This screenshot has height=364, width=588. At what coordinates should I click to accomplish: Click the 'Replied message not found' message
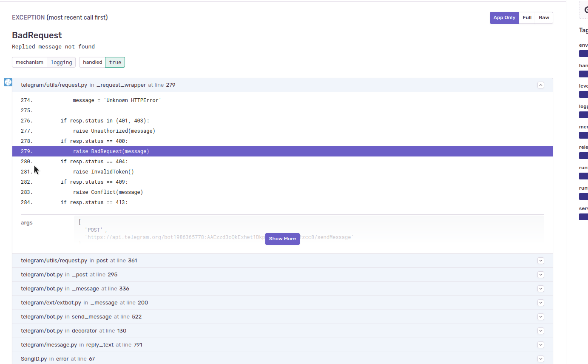[54, 47]
